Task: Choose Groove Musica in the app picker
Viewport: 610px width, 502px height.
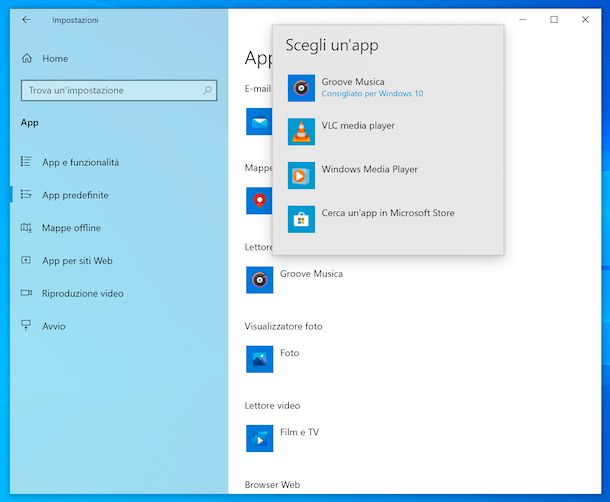Action: pyautogui.click(x=388, y=88)
